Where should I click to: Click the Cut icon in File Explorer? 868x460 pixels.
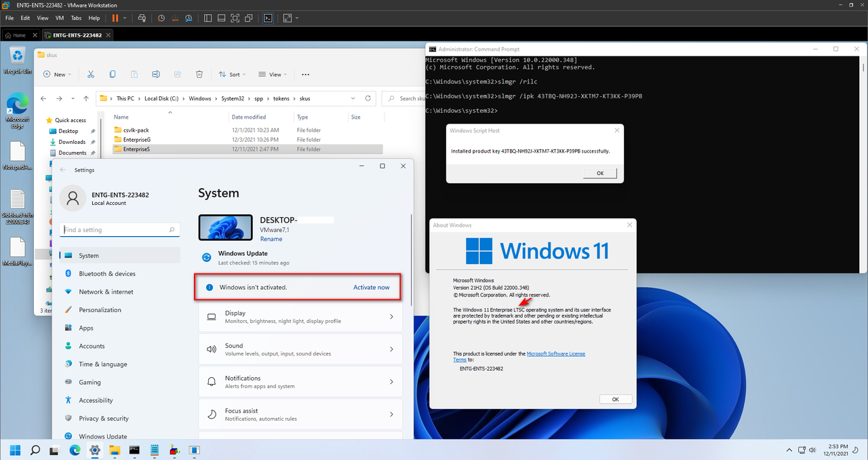[x=91, y=74]
